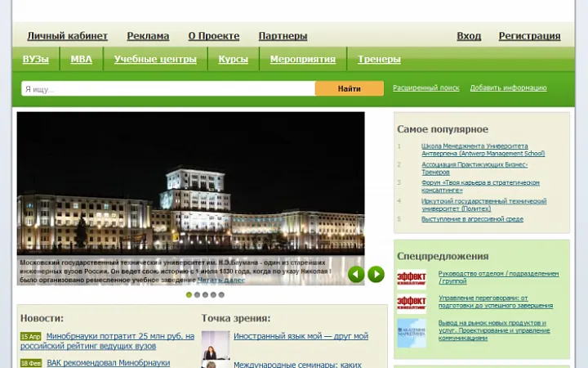
Task: Click the Вход login link
Action: 469,36
